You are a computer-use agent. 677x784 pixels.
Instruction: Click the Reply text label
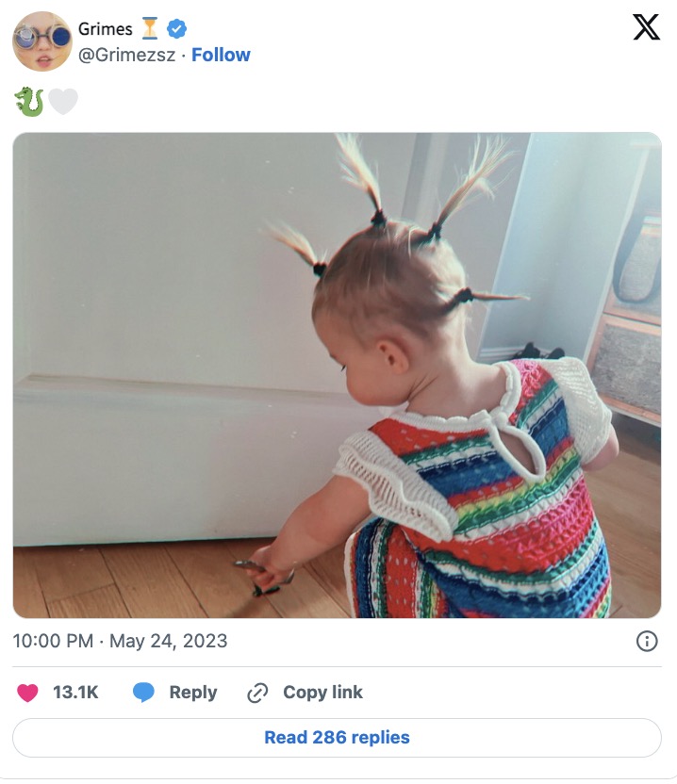click(193, 693)
